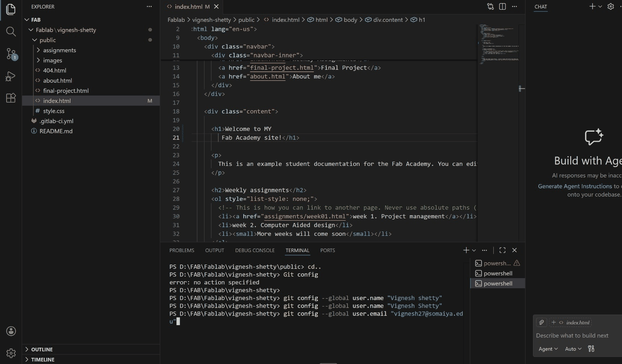Open the Auto model dropdown
The width and height of the screenshot is (622, 364).
click(x=573, y=349)
